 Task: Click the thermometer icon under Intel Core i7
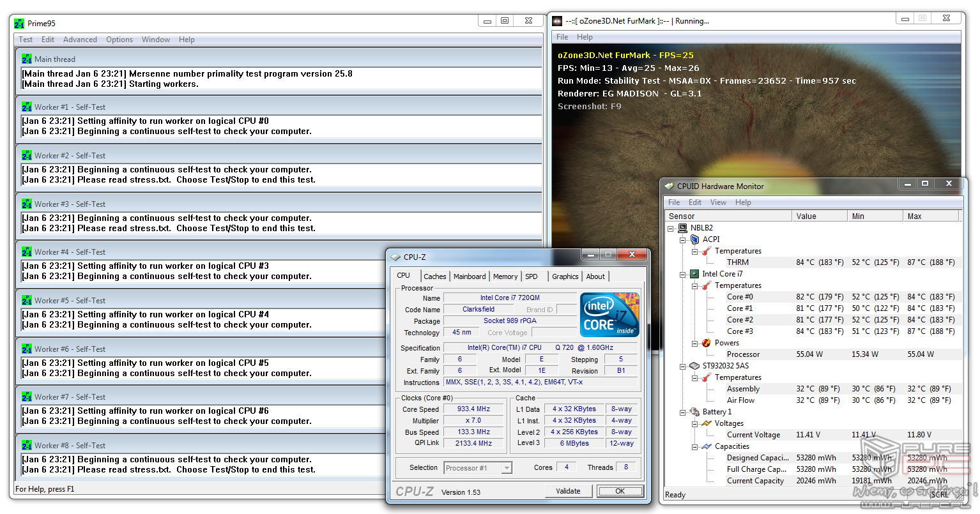click(x=707, y=285)
